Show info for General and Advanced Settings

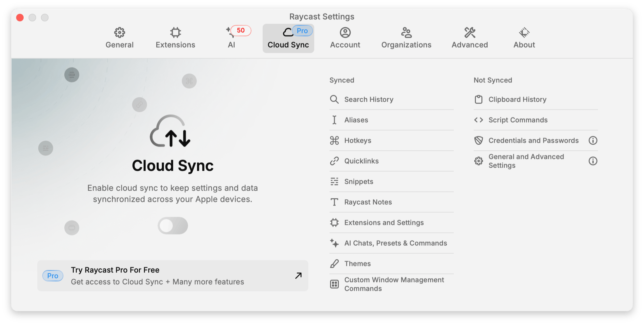[x=593, y=161]
